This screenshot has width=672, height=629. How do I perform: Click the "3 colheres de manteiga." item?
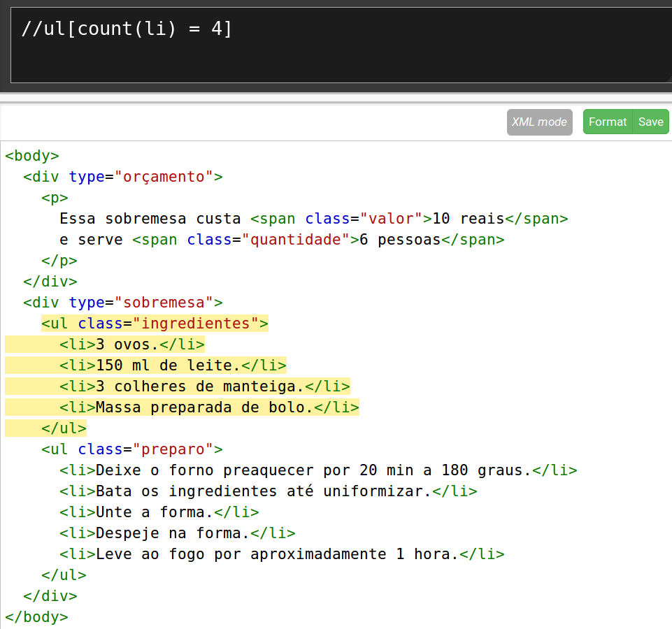point(200,386)
